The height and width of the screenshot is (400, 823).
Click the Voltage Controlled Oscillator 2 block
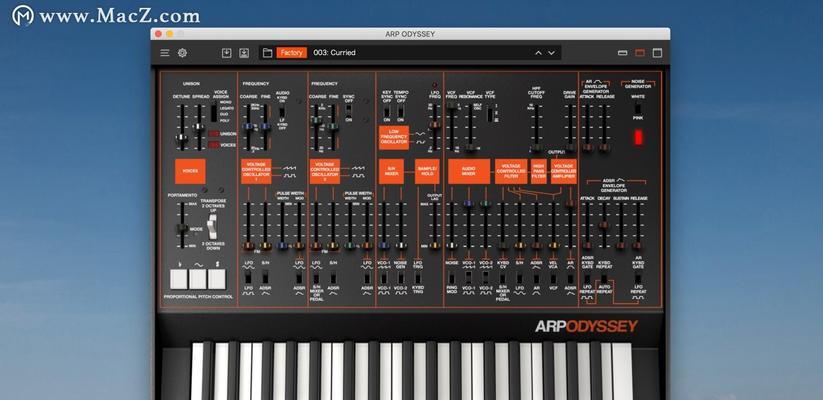pyautogui.click(x=324, y=171)
